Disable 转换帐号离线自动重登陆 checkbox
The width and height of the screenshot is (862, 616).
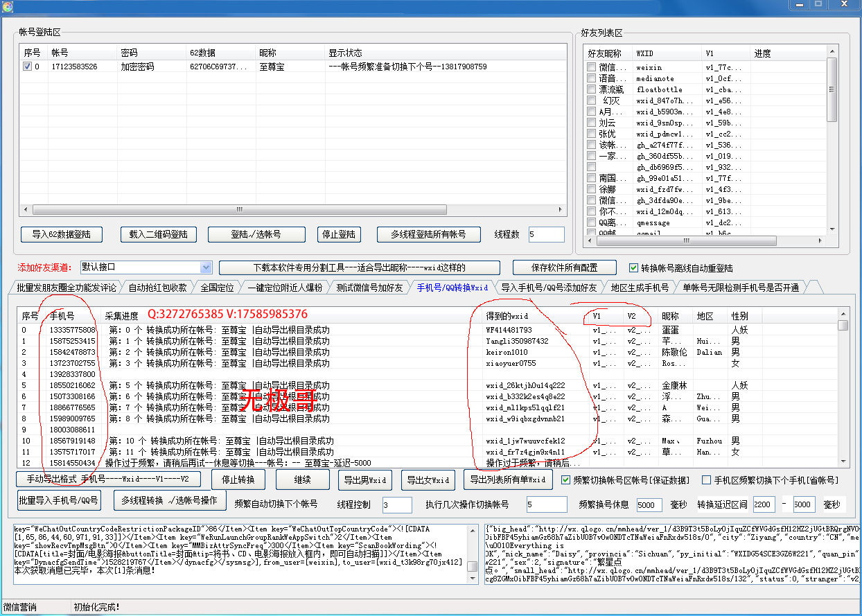(633, 268)
